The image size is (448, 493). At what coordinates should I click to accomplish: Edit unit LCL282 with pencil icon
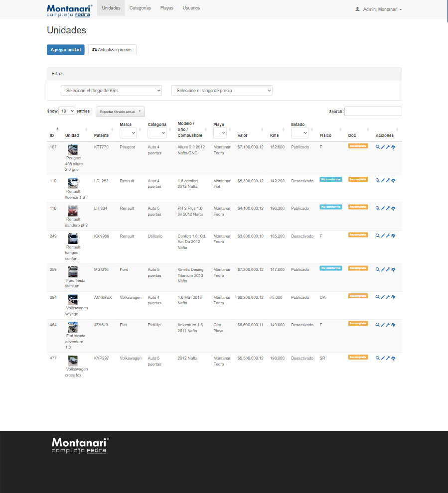pyautogui.click(x=383, y=180)
